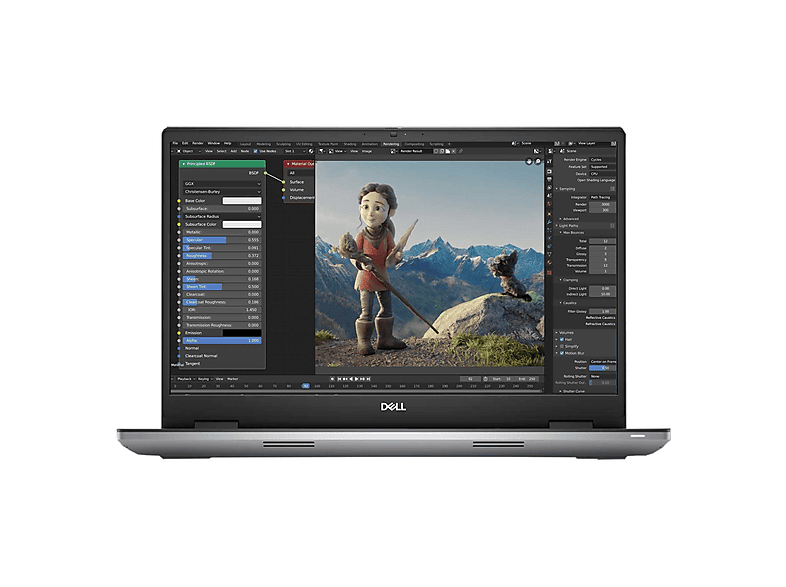The image size is (786, 587).
Task: Click the Roughness slider
Action: [x=222, y=256]
